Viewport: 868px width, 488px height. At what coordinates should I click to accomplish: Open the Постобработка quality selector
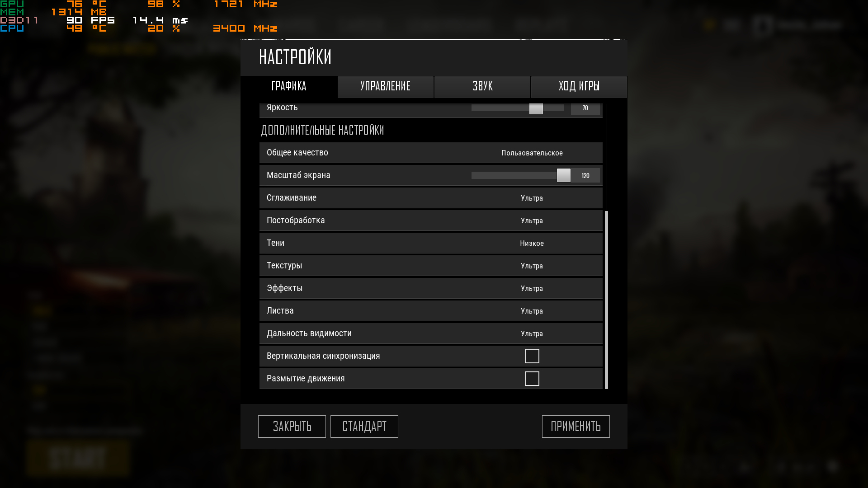pos(532,221)
